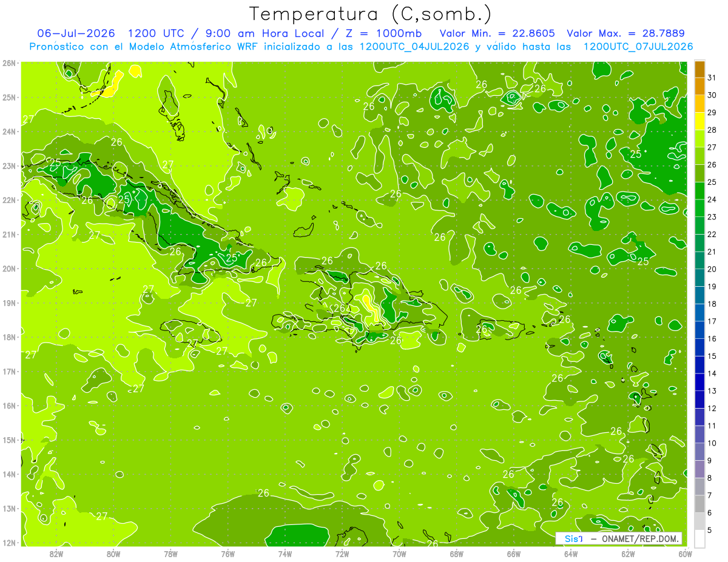728x562 pixels.
Task: Click the '70W' longitude axis label
Action: pos(399,553)
